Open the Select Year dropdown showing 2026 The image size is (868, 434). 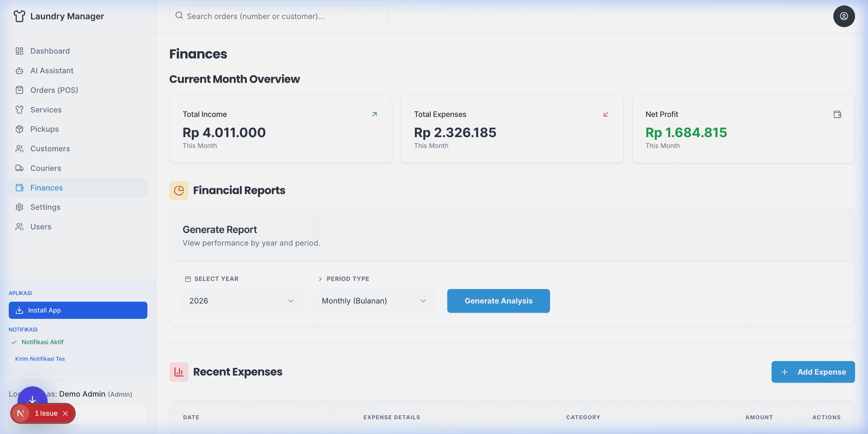click(x=242, y=300)
